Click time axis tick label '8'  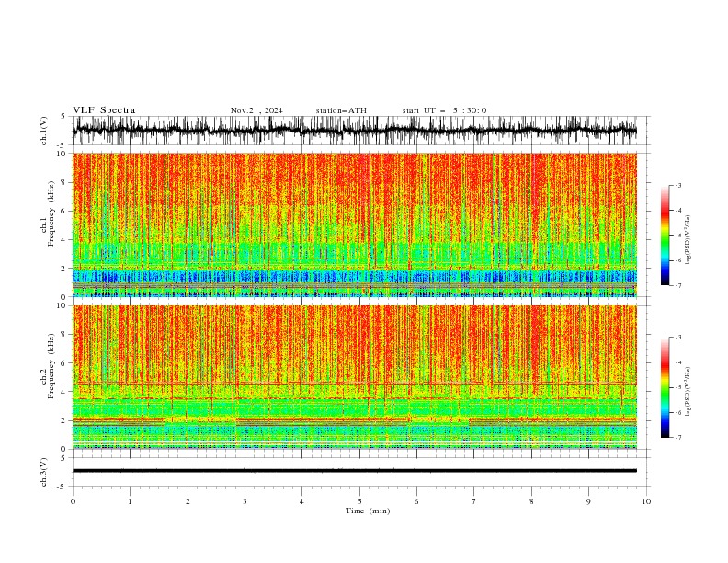coord(531,501)
